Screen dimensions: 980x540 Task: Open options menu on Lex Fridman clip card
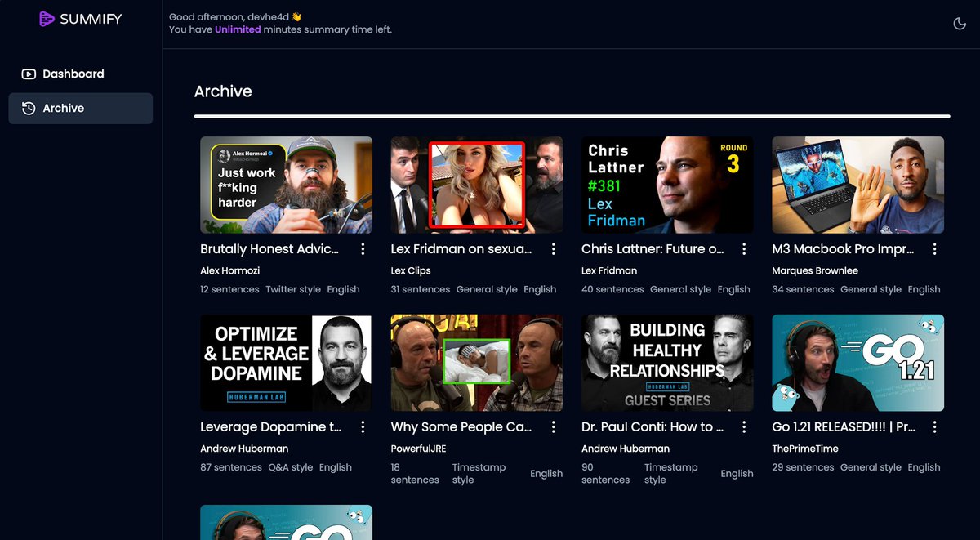click(553, 249)
